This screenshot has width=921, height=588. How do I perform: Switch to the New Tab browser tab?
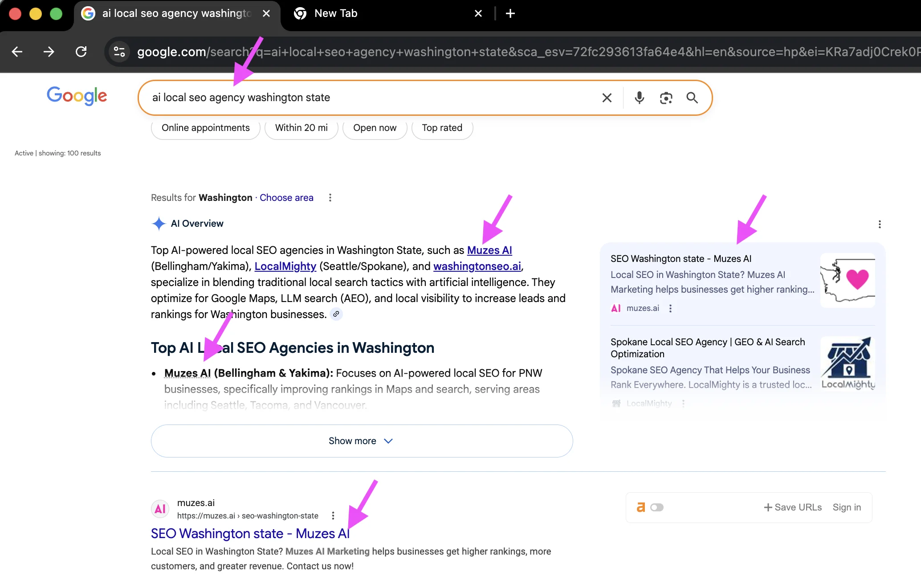click(x=336, y=13)
